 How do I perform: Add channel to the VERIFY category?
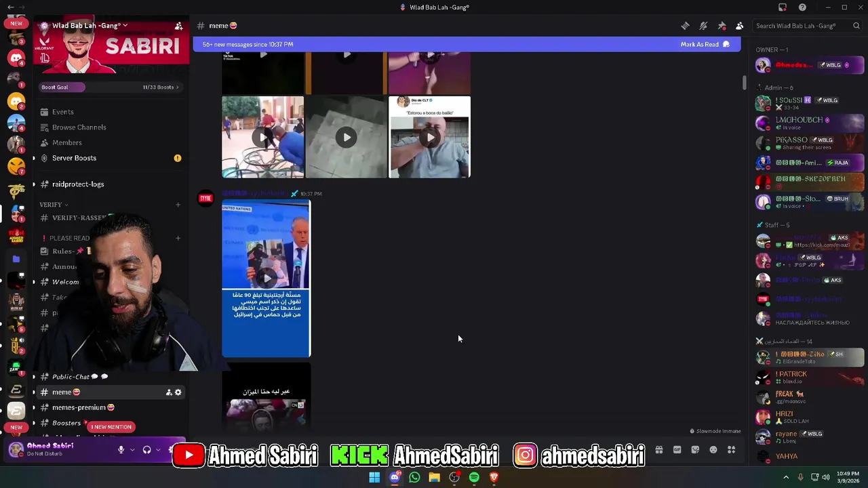[178, 205]
